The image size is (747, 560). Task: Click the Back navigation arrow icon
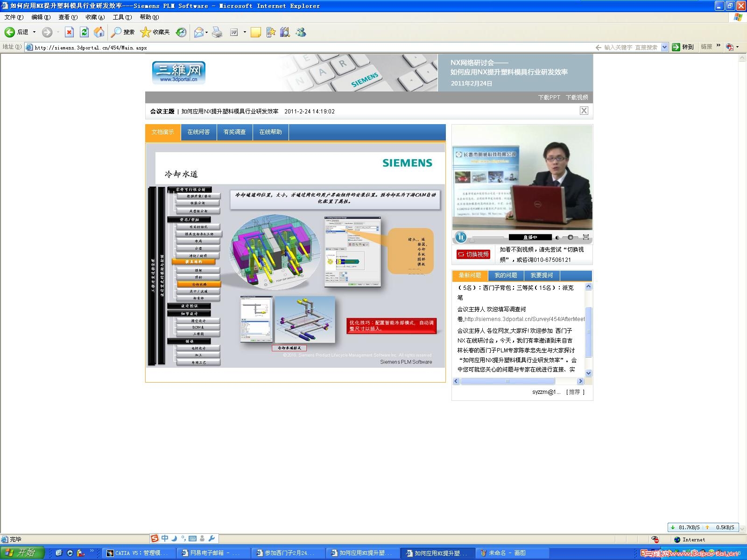[10, 32]
